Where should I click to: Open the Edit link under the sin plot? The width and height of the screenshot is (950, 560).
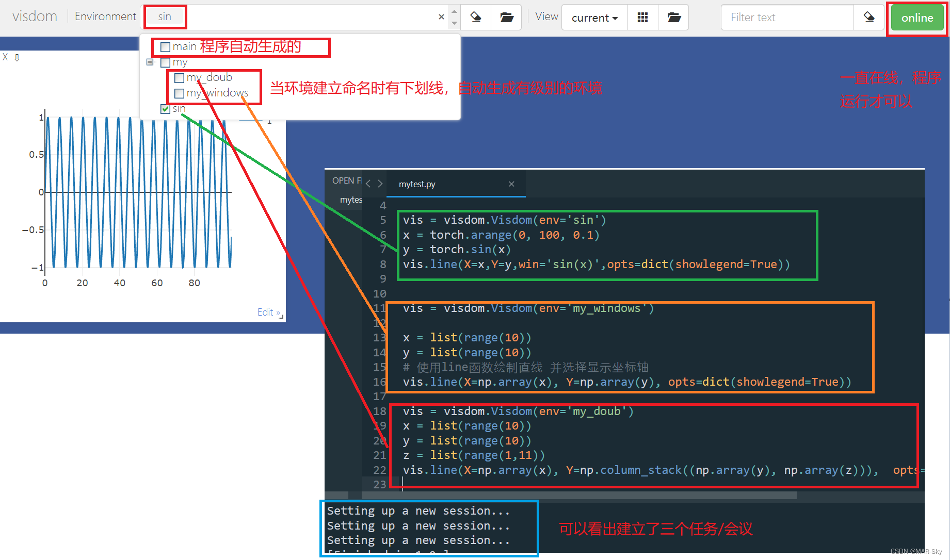[266, 312]
